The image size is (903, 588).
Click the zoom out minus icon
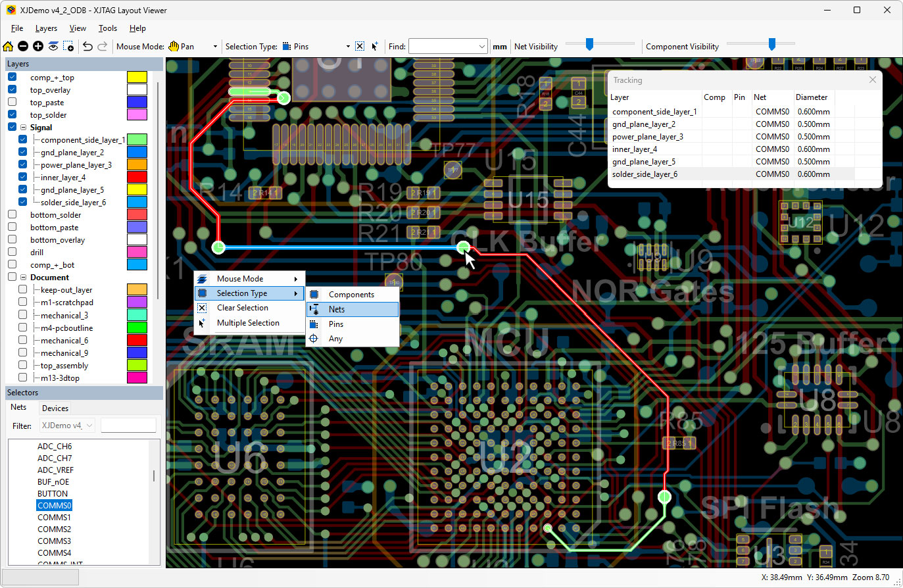click(x=23, y=46)
